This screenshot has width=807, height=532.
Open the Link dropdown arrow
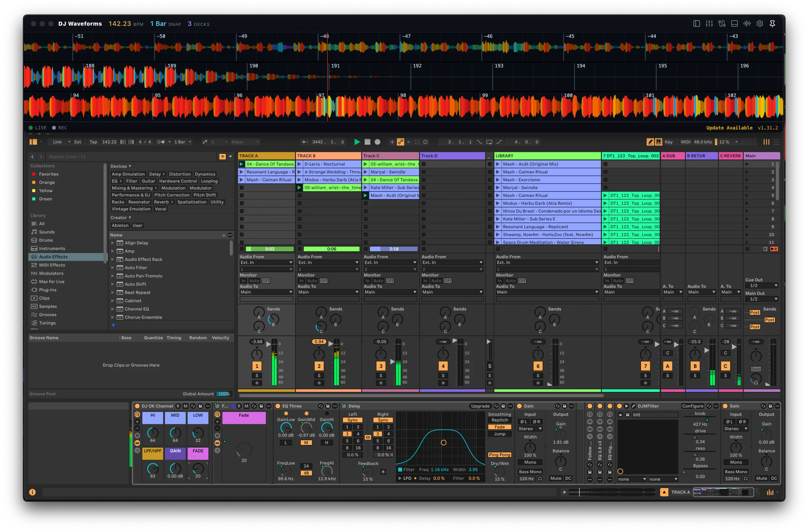coord(69,142)
